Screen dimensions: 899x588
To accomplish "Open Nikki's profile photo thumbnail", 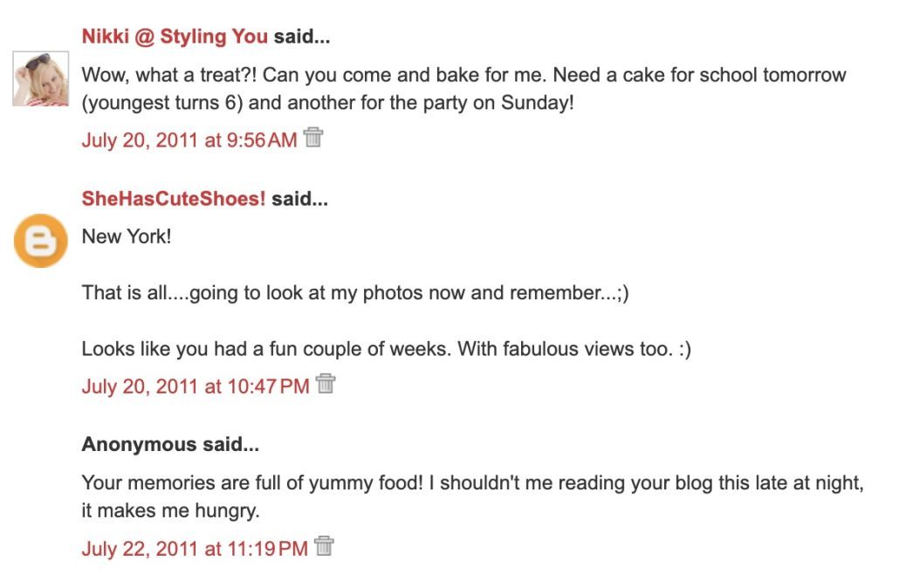I will [40, 79].
